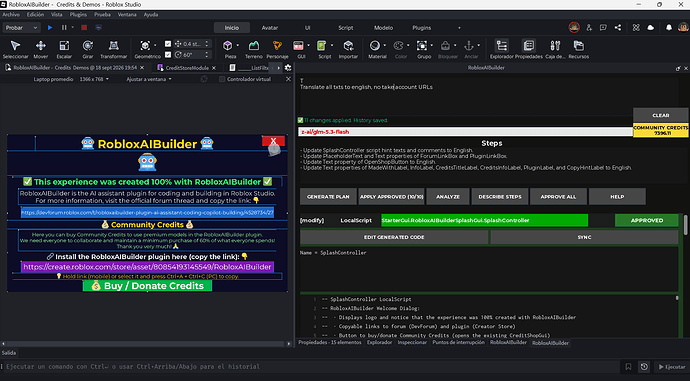Open the Edición menu

(35, 15)
